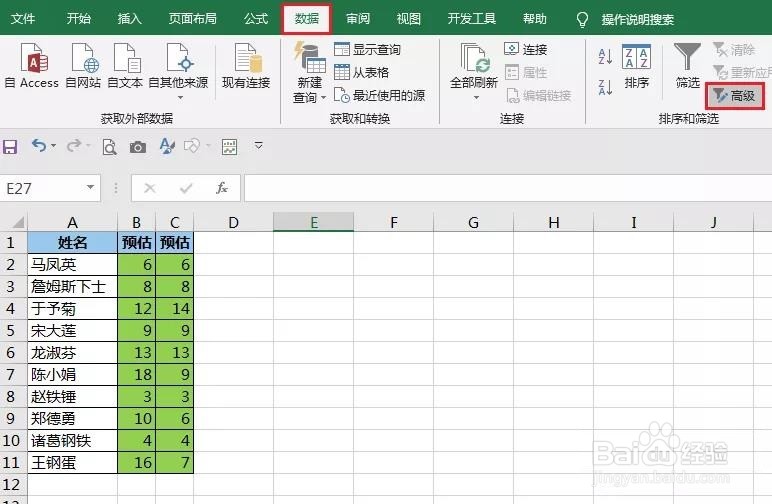The height and width of the screenshot is (504, 772).
Task: Open existing connections (现有连接)
Action: point(246,65)
